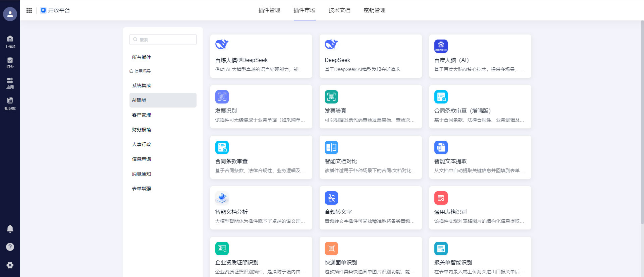Open the help question mark icon
The width and height of the screenshot is (644, 277).
point(10,247)
